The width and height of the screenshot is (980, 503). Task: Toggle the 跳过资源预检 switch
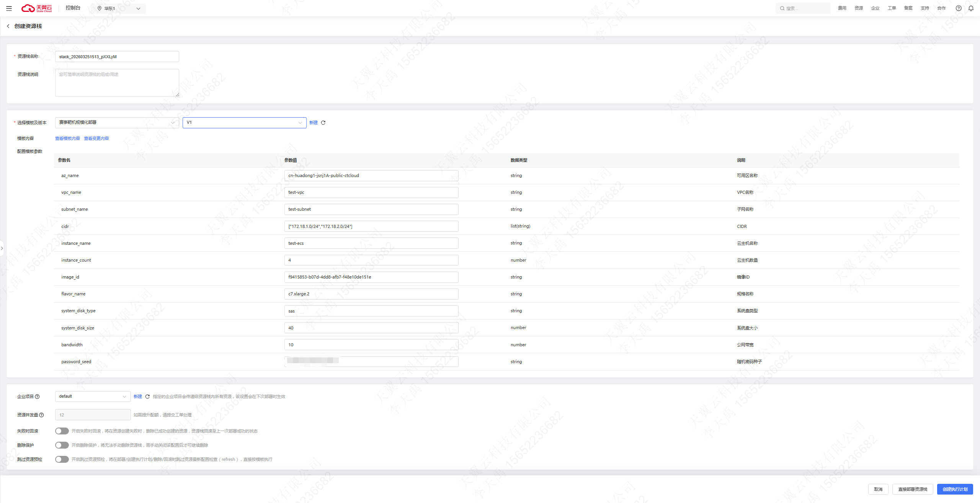pyautogui.click(x=62, y=459)
